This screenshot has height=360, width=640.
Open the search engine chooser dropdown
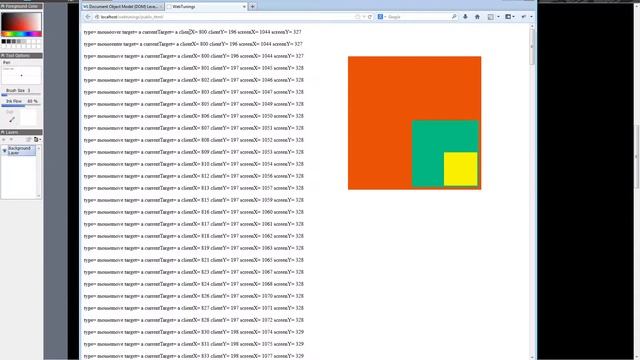385,17
